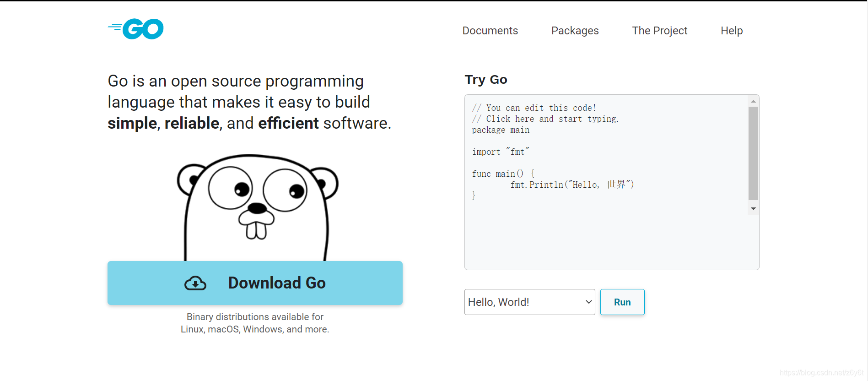
Task: Click the "Binary distributions available for" text
Action: [255, 317]
